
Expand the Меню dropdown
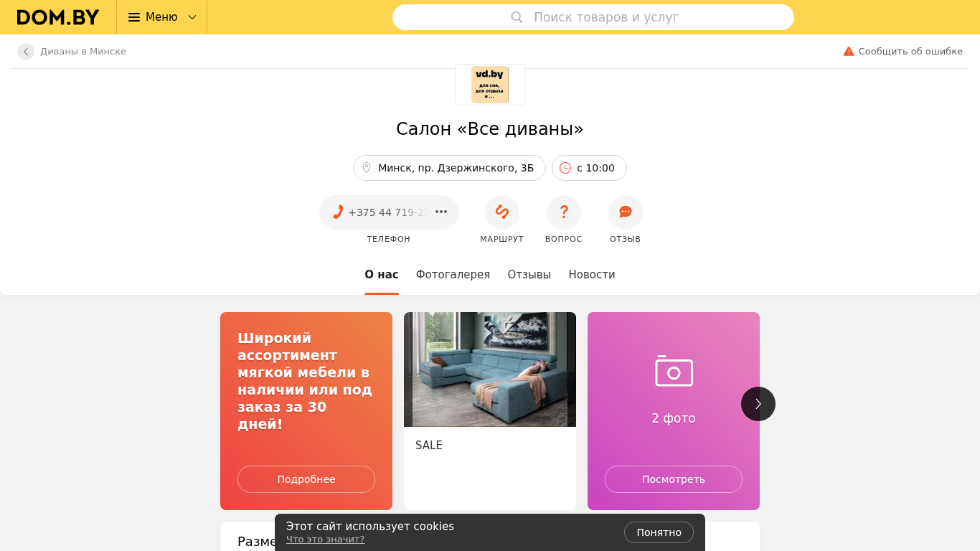point(162,17)
